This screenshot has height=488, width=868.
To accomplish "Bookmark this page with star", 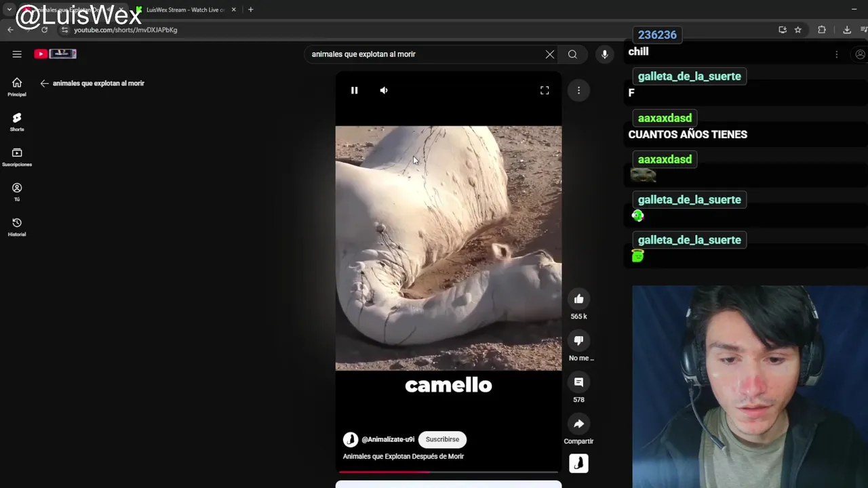I will [798, 30].
